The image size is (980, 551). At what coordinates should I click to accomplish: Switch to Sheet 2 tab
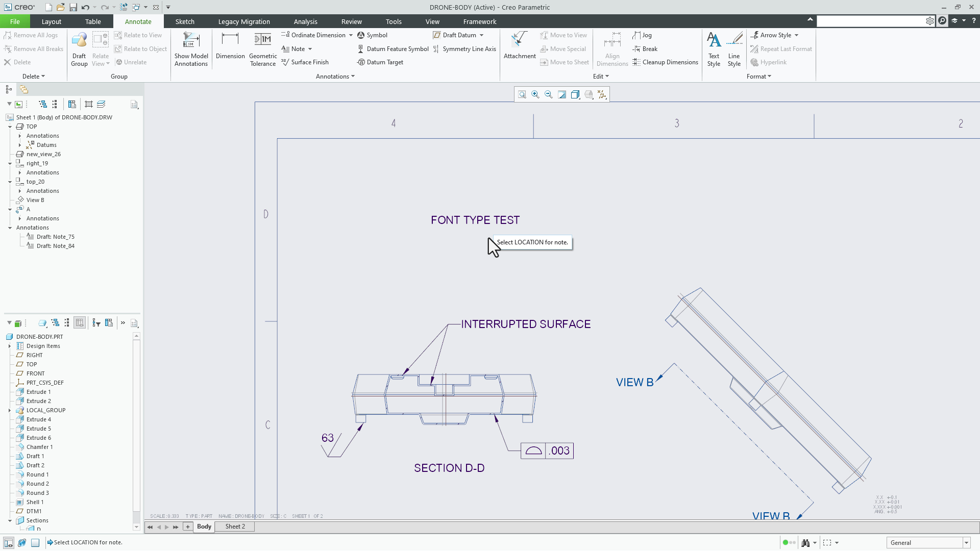click(x=235, y=527)
